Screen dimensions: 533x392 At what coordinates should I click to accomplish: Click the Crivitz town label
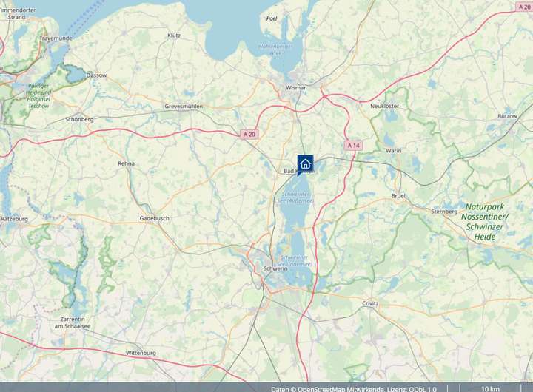point(370,303)
